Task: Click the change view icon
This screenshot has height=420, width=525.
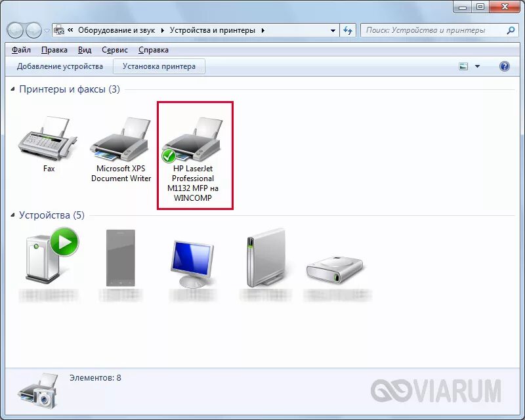Action: coord(463,66)
